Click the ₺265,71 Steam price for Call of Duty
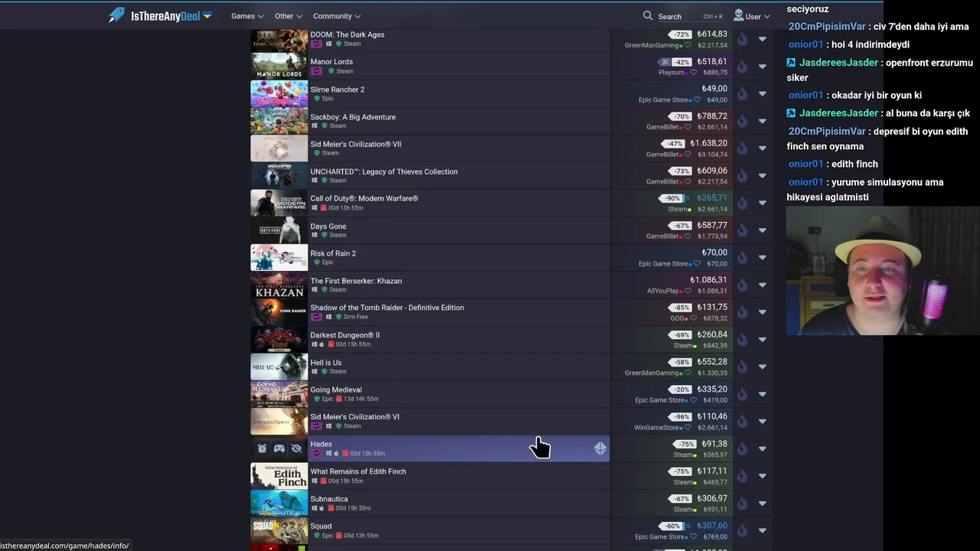This screenshot has height=551, width=980. click(711, 198)
